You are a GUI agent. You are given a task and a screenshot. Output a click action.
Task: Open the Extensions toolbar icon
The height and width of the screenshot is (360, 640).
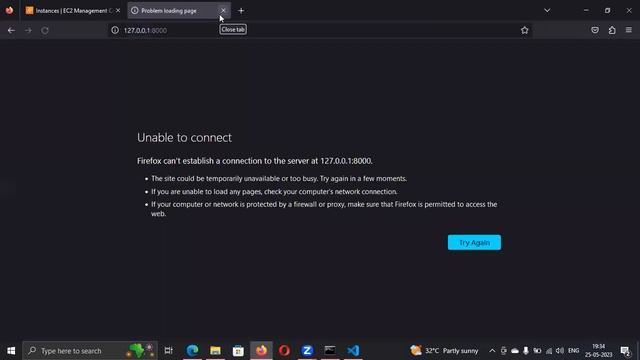[x=612, y=30]
